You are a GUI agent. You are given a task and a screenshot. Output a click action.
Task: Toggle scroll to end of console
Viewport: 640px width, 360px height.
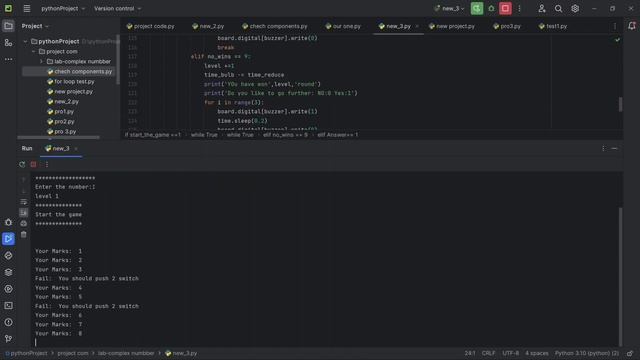click(x=24, y=213)
